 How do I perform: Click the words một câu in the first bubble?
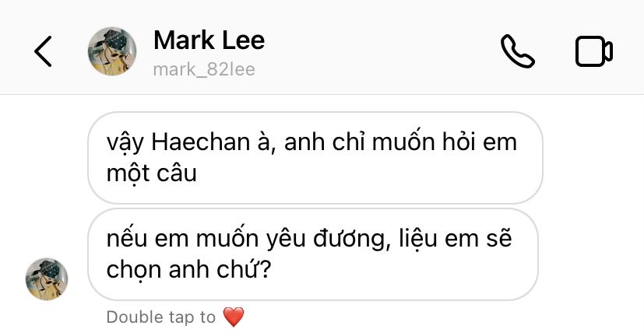[152, 173]
